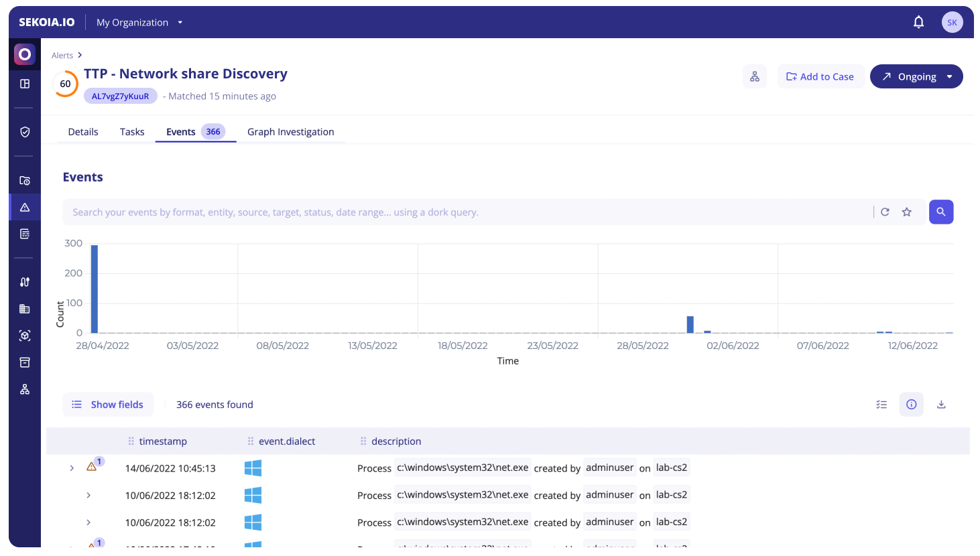The height and width of the screenshot is (556, 980).
Task: Switch to the Graph Investigation tab
Action: [290, 132]
